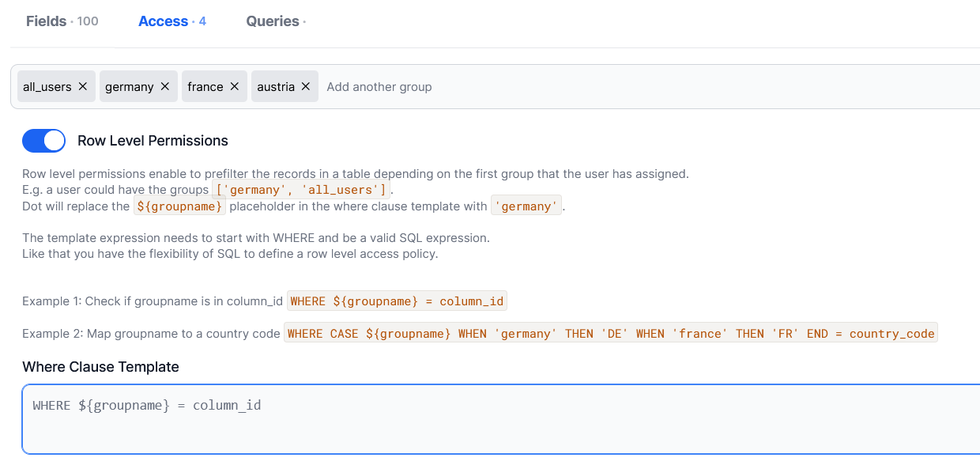Click the france chip label
The image size is (980, 469).
pyautogui.click(x=205, y=87)
